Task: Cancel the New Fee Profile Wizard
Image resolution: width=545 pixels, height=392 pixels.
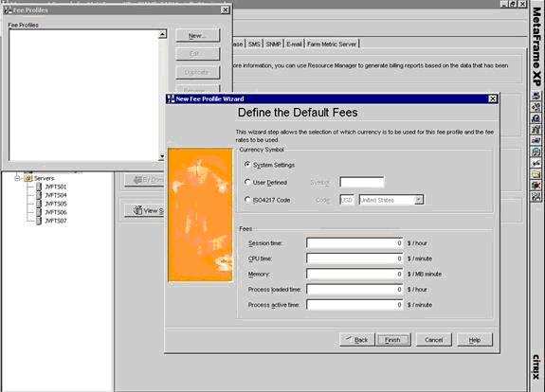Action: [x=434, y=340]
